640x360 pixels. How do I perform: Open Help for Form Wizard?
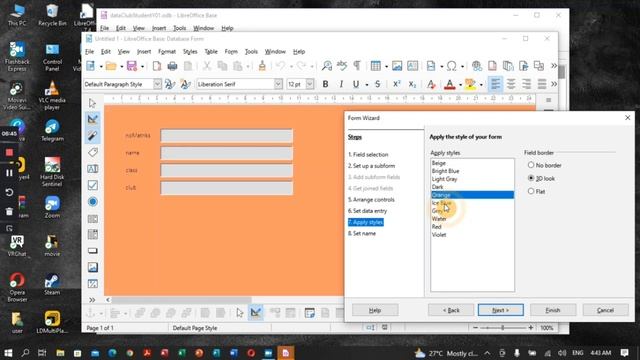[x=375, y=310]
